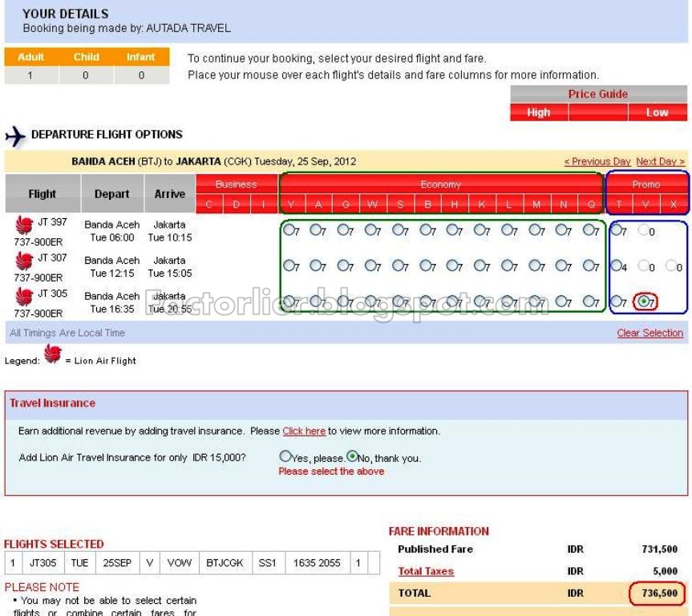Select Q class fare for flight JT 305
The width and height of the screenshot is (692, 616).
(x=589, y=301)
